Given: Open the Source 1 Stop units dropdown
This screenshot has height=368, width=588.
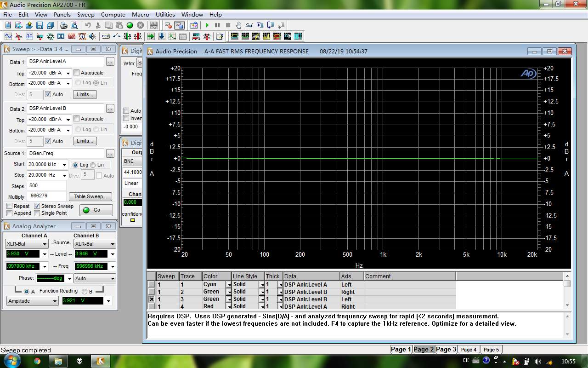Looking at the screenshot, I should [64, 175].
